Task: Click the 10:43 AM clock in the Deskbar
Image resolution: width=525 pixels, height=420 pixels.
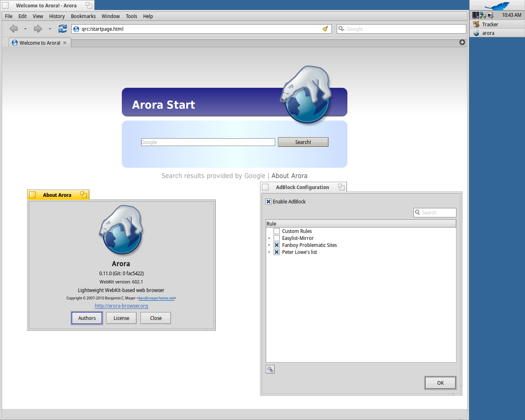Action: [x=511, y=15]
